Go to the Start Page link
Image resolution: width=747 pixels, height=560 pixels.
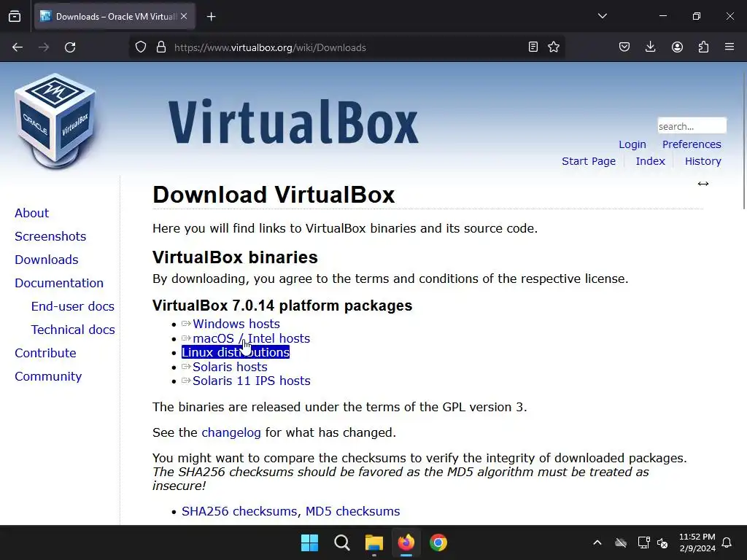click(x=589, y=161)
